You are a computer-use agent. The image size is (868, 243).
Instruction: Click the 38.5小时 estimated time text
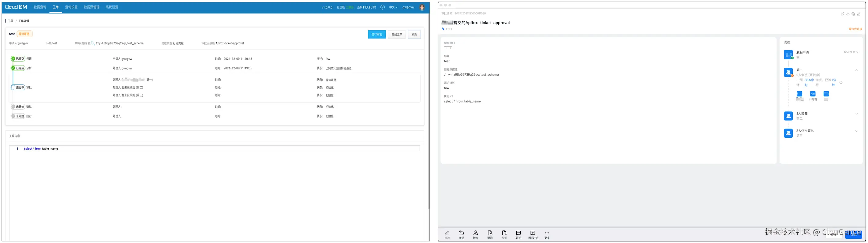click(x=809, y=82)
